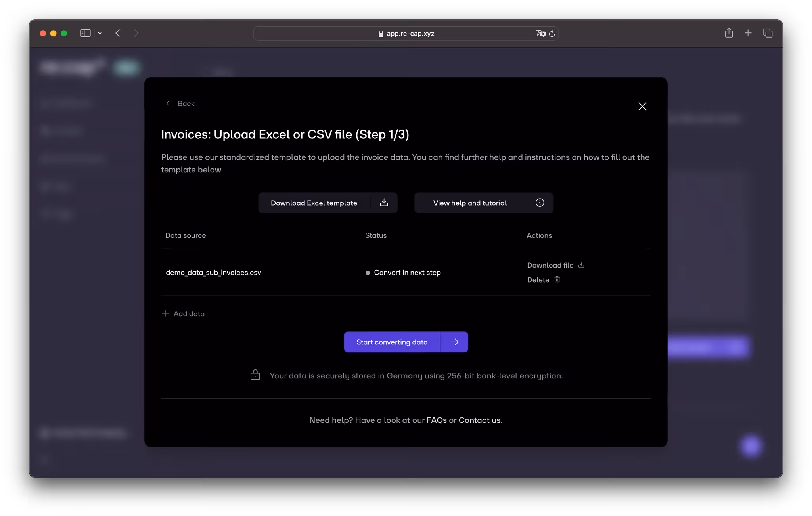Viewport: 812px width, 516px height.
Task: Click the arrow icon on Start converting
Action: click(455, 342)
